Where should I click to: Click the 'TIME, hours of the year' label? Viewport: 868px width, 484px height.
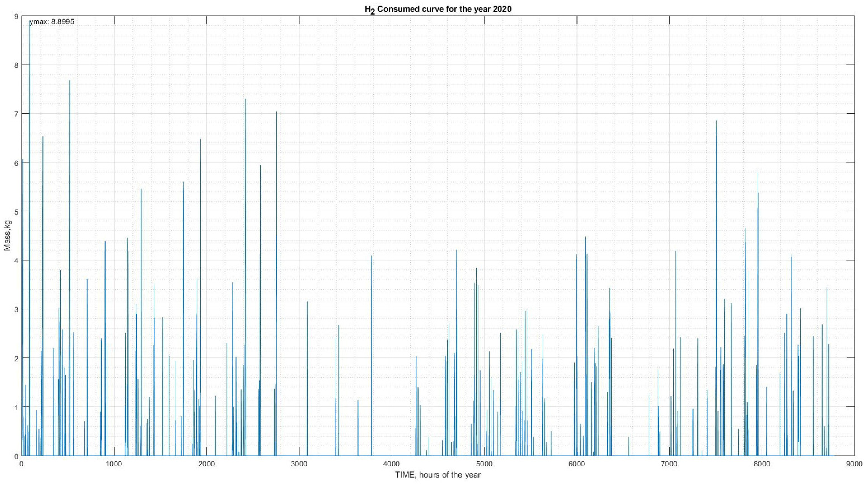click(x=438, y=475)
